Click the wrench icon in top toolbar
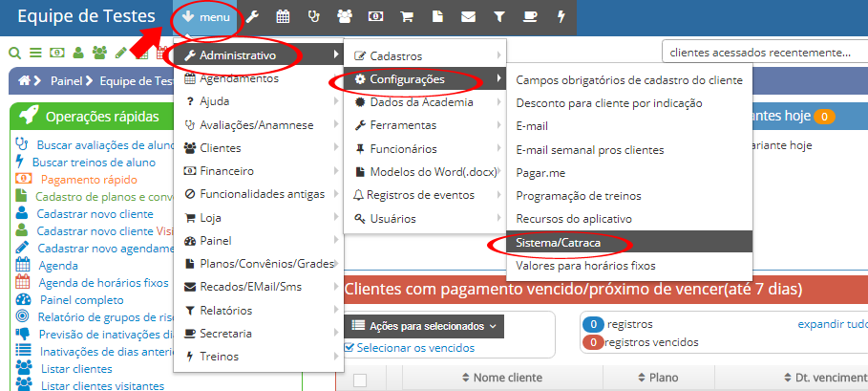Viewport: 868px width, 391px height. pyautogui.click(x=252, y=17)
